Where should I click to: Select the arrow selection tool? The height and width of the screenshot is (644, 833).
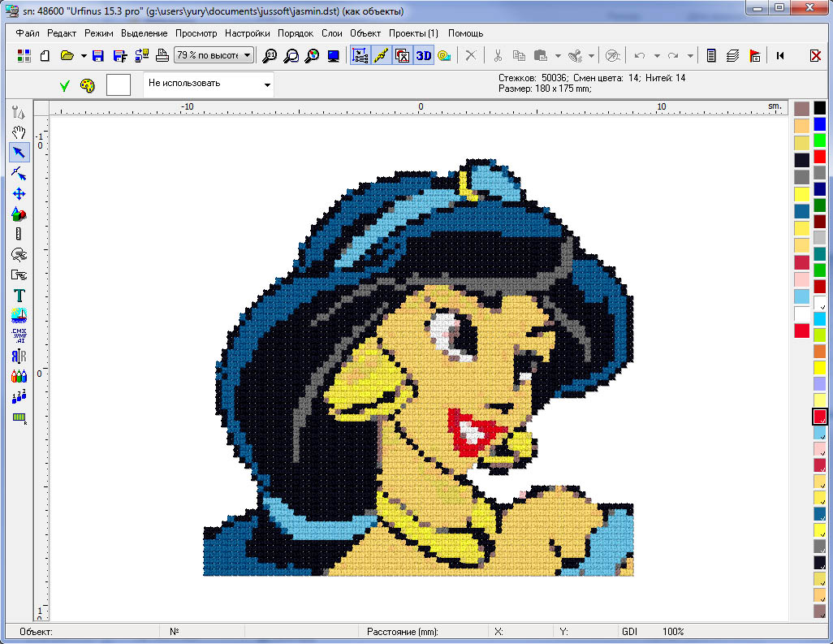point(19,153)
